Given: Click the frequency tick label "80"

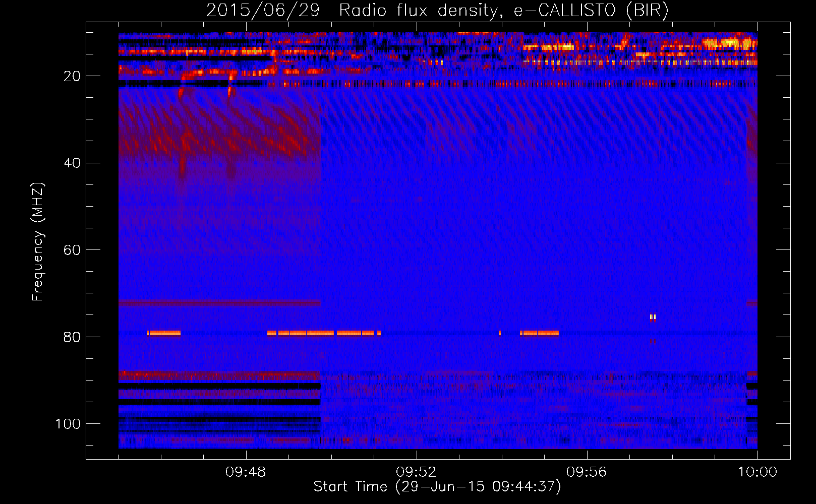Looking at the screenshot, I should [x=73, y=337].
